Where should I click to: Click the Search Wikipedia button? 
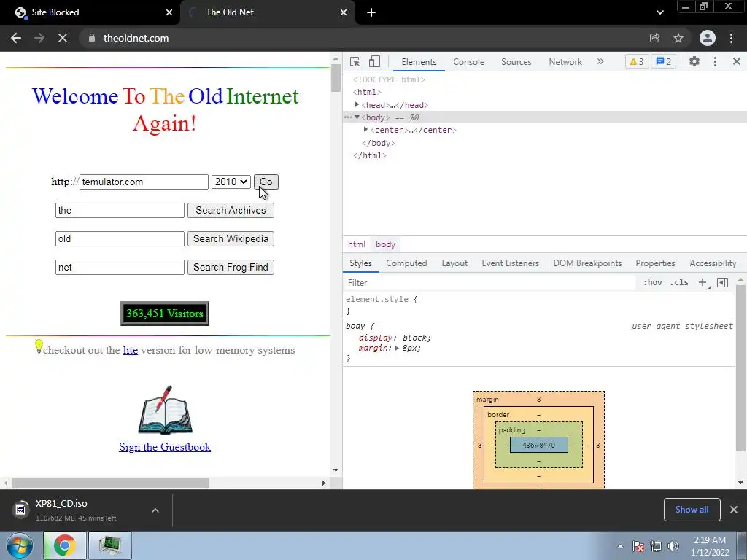(231, 239)
